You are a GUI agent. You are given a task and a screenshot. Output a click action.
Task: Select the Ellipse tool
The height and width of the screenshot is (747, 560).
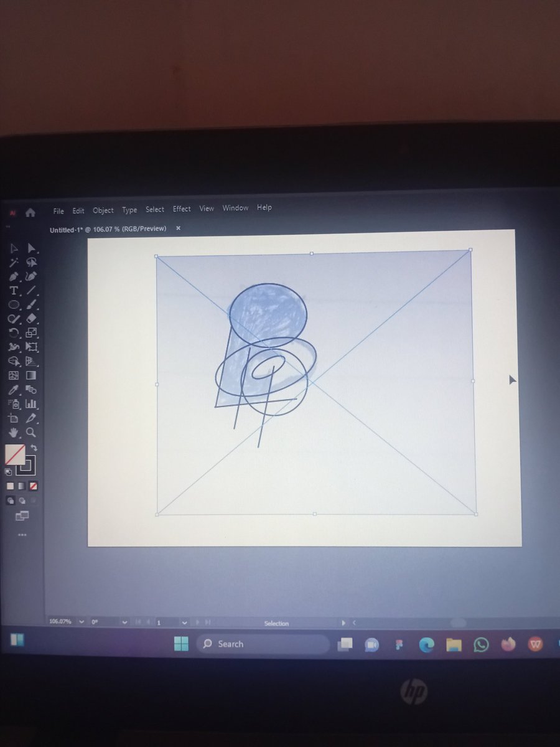14,304
